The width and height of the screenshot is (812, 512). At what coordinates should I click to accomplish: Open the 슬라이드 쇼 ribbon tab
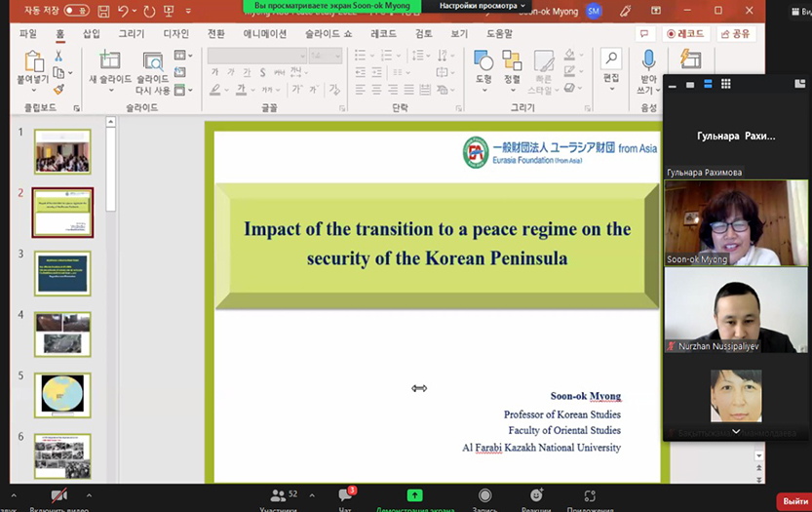coord(328,33)
